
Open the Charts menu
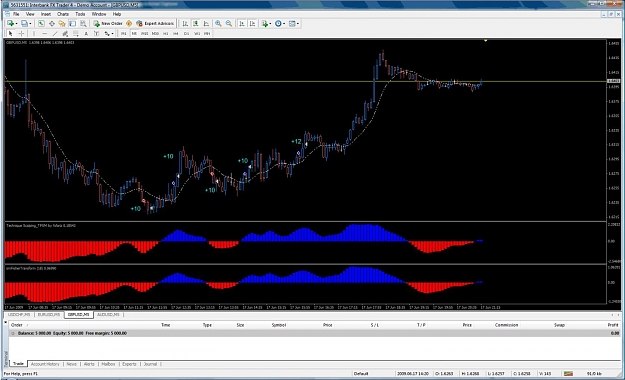(63, 14)
